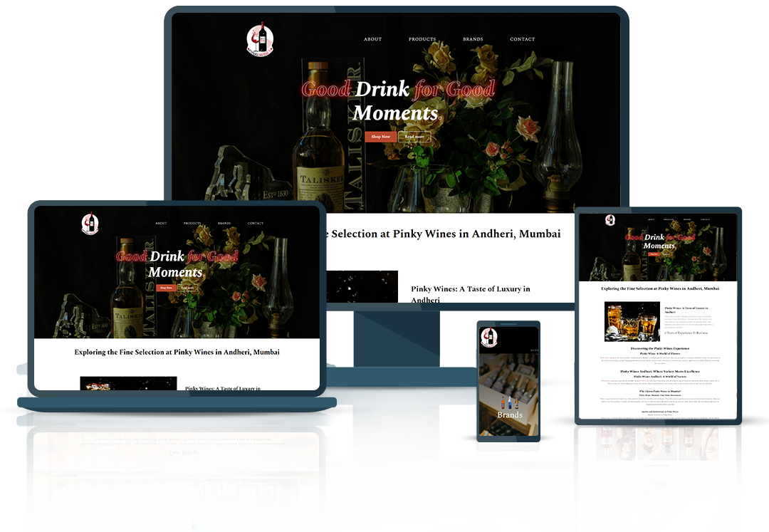Open ABOUT menu on laptop screen
The height and width of the screenshot is (532, 769).
pos(161,223)
